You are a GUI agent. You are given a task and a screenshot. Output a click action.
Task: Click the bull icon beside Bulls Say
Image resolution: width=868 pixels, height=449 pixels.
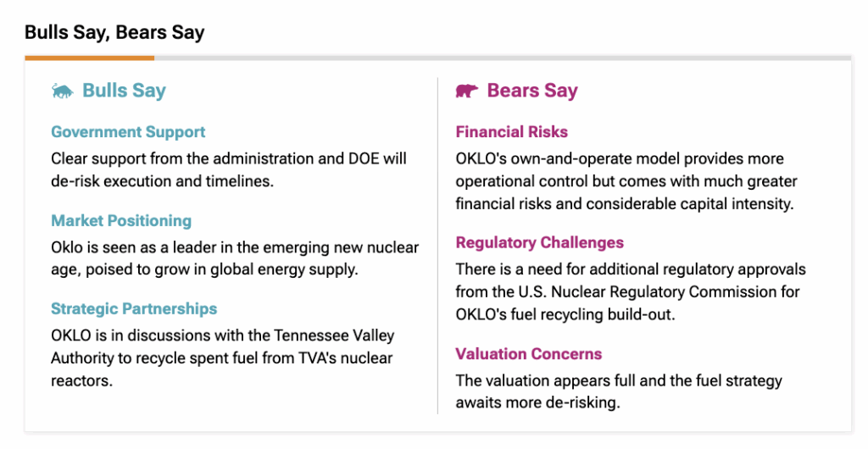point(62,91)
